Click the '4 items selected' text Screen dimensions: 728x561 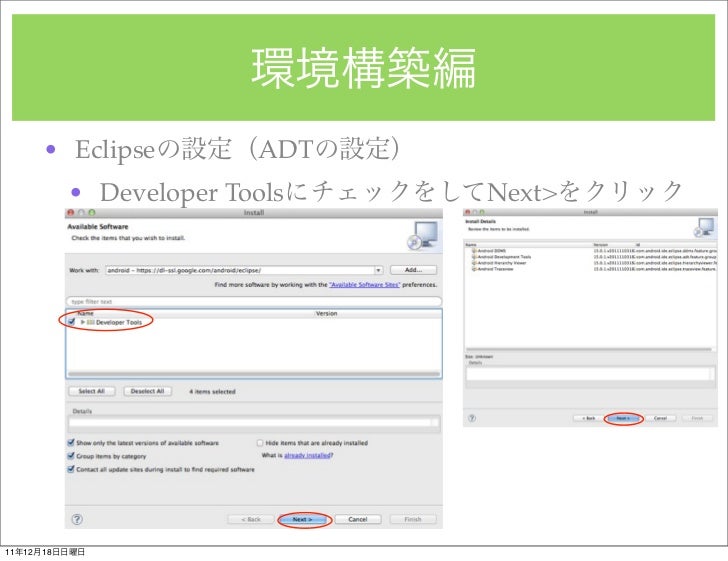tap(212, 391)
